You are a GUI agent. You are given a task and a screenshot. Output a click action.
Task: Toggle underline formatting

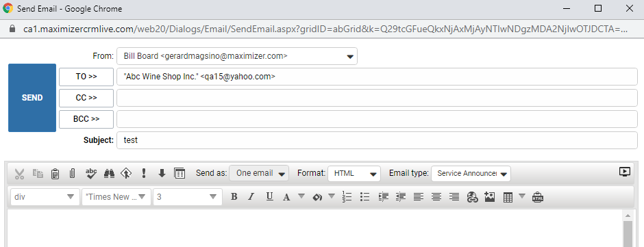point(269,196)
